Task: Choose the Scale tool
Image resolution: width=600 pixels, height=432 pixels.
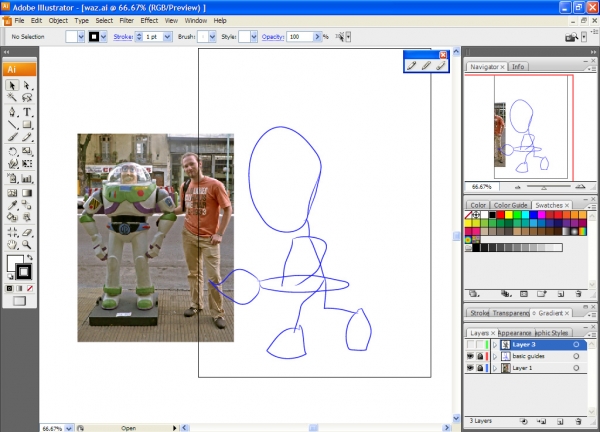Action: (x=26, y=152)
